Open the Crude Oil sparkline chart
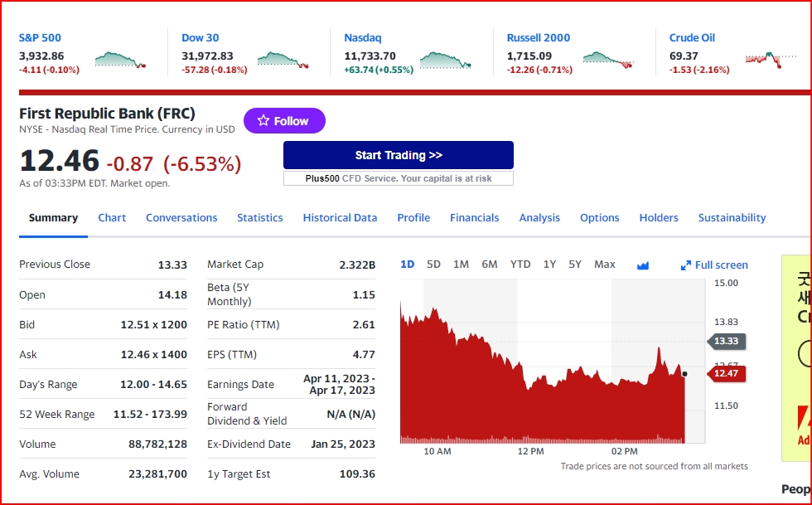 click(771, 60)
